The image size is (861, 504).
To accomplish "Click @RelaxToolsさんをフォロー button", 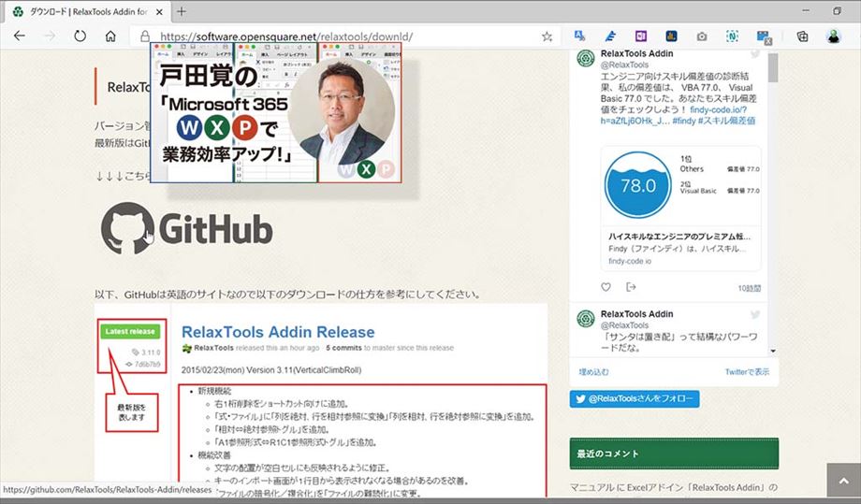I will coord(635,398).
